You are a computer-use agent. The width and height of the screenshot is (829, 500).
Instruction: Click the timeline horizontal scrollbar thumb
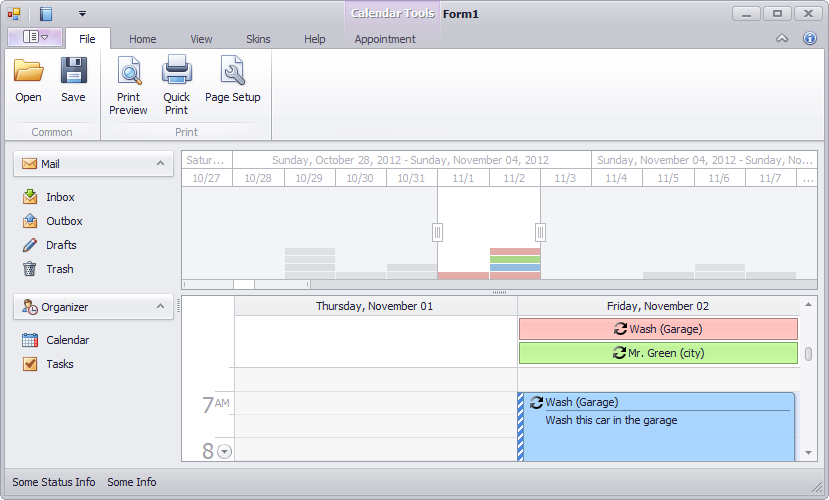point(244,284)
